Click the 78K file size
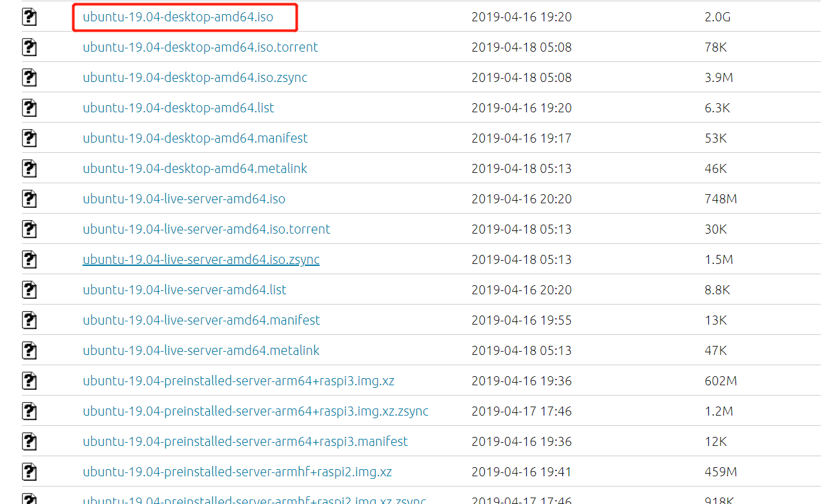The width and height of the screenshot is (822, 504). pyautogui.click(x=715, y=47)
